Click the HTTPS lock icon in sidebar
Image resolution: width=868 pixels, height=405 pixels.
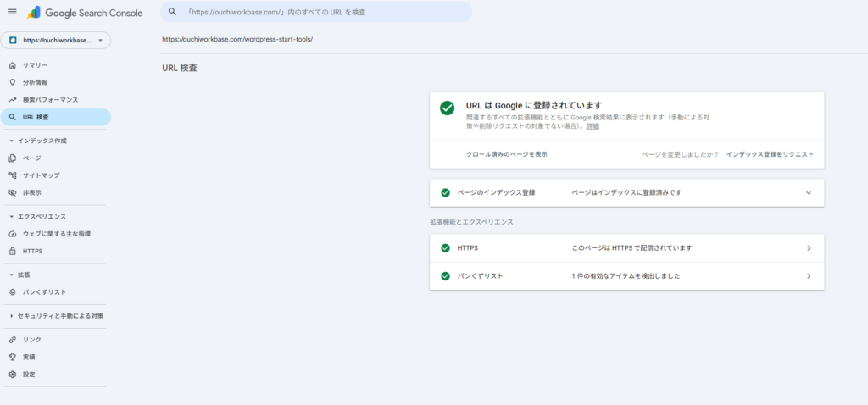13,251
